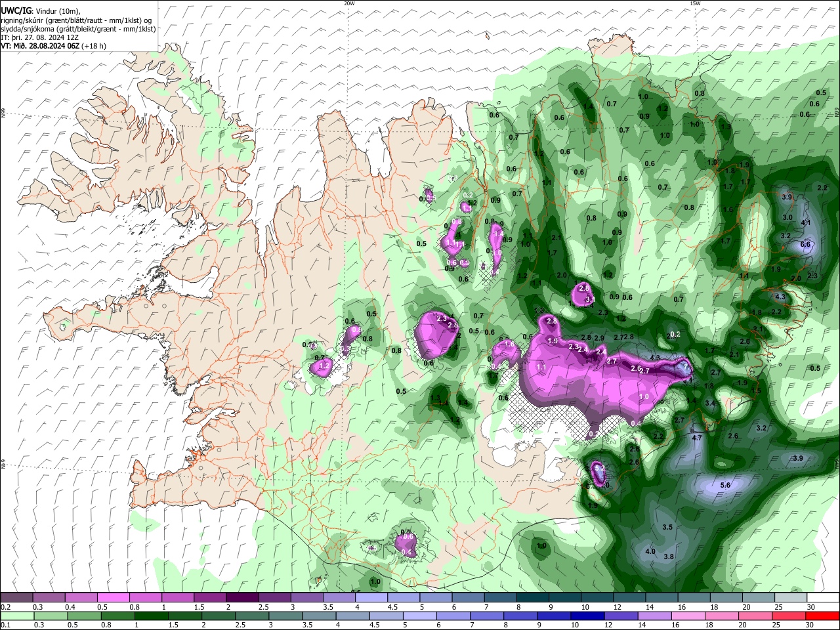
Task: Select lower legend pale green swatch between 0.1 and 0.3
Action: (x=16, y=616)
